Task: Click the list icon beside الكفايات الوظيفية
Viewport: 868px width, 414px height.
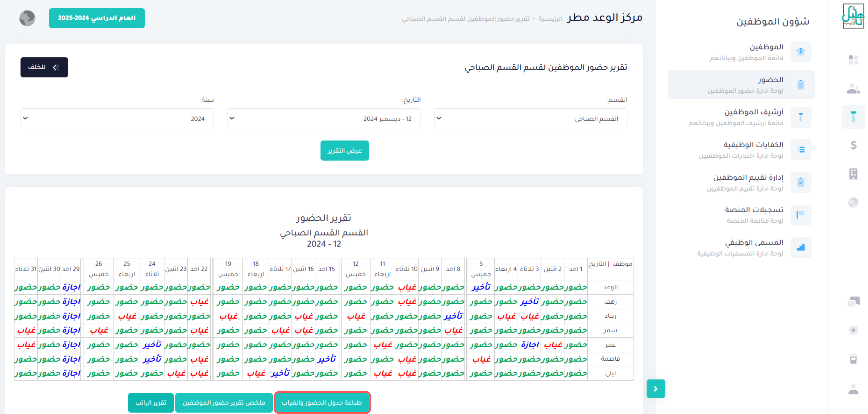Action: (x=801, y=150)
